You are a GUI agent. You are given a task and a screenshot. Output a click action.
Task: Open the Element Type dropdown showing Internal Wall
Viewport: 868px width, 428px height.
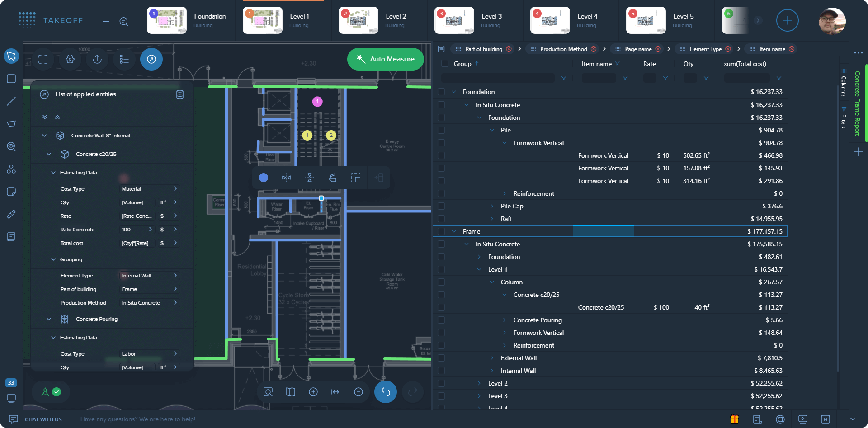point(149,275)
